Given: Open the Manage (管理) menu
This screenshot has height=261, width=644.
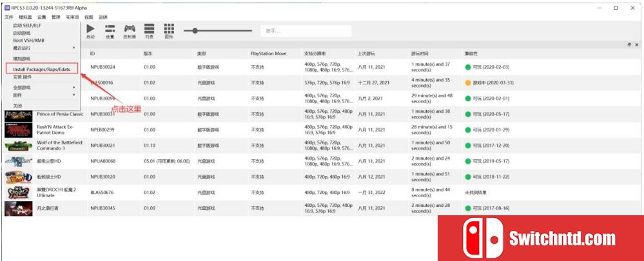Looking at the screenshot, I should [55, 17].
